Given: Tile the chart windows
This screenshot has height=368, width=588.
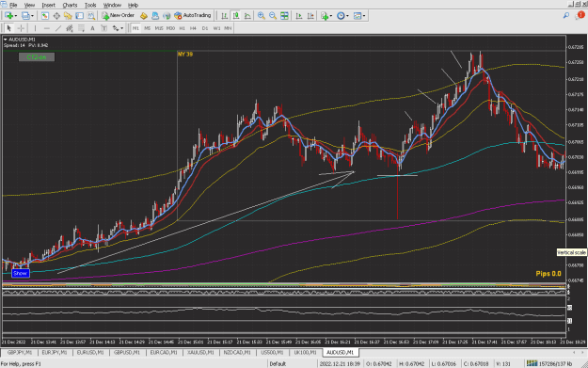Looking at the screenshot, I should (285, 16).
